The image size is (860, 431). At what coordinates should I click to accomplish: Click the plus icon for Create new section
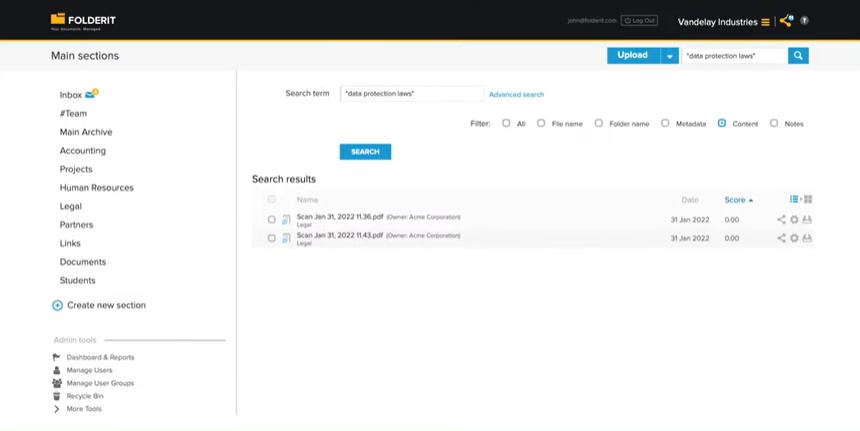coord(57,305)
